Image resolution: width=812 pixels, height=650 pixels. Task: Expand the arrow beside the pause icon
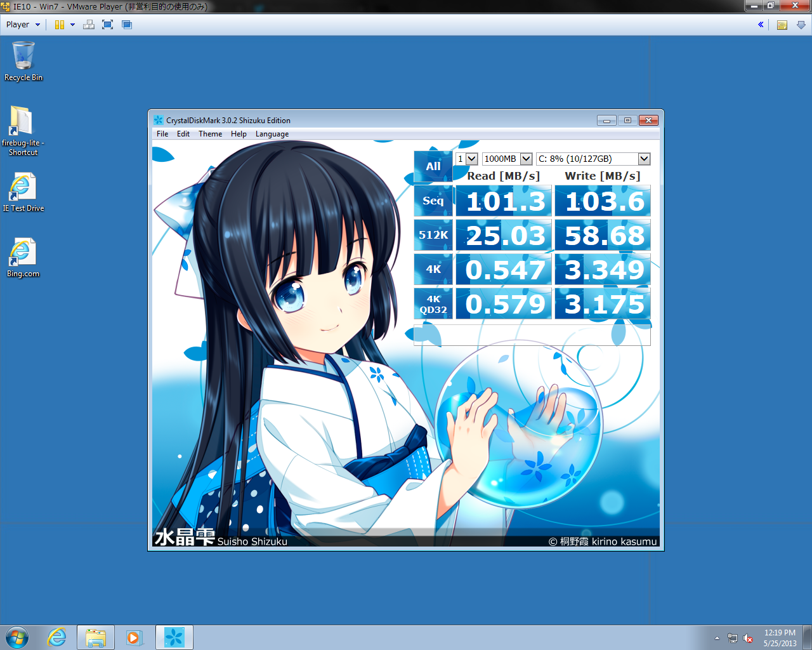coord(72,25)
